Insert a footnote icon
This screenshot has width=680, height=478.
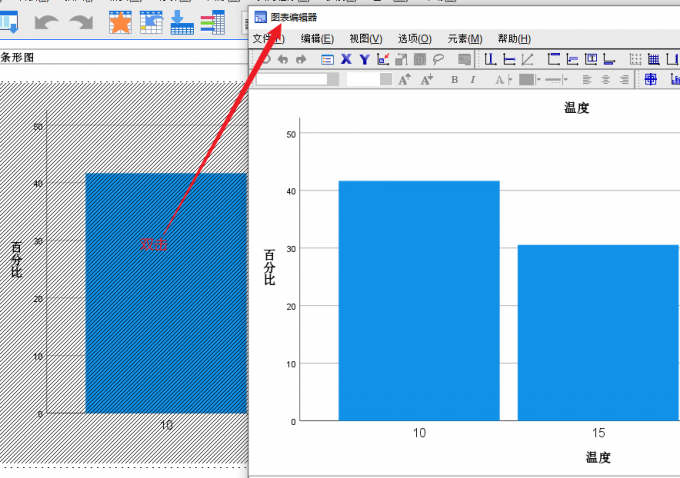tap(609, 59)
